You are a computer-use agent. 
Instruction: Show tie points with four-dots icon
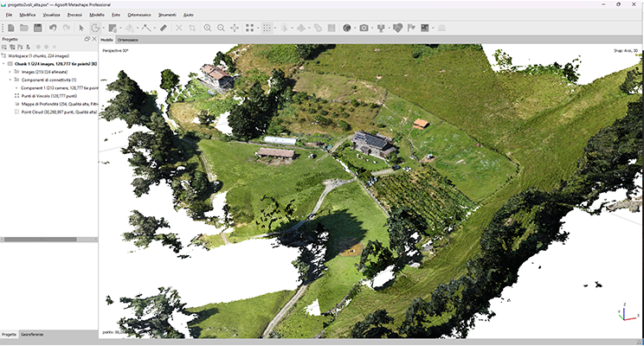pyautogui.click(x=249, y=28)
